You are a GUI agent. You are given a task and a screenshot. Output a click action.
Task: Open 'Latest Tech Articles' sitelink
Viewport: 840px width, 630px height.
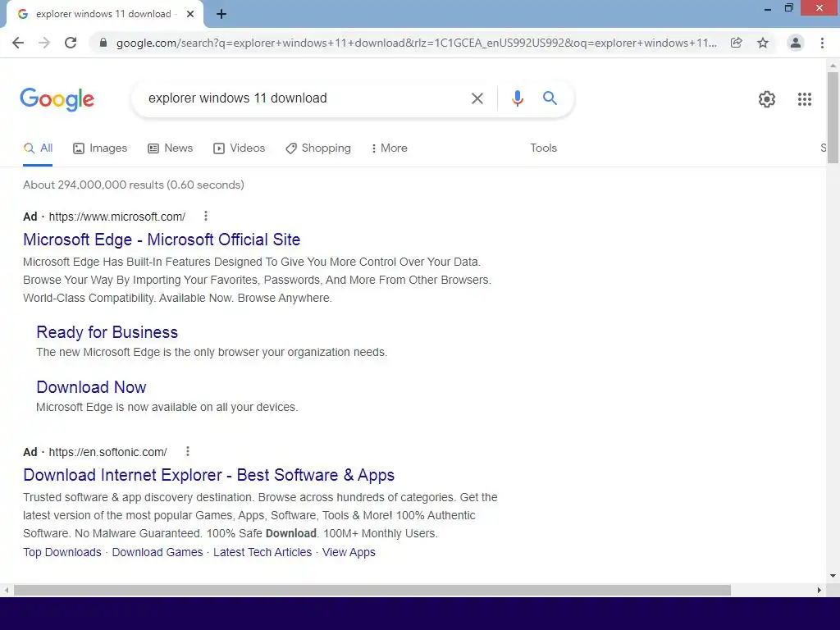click(x=262, y=552)
